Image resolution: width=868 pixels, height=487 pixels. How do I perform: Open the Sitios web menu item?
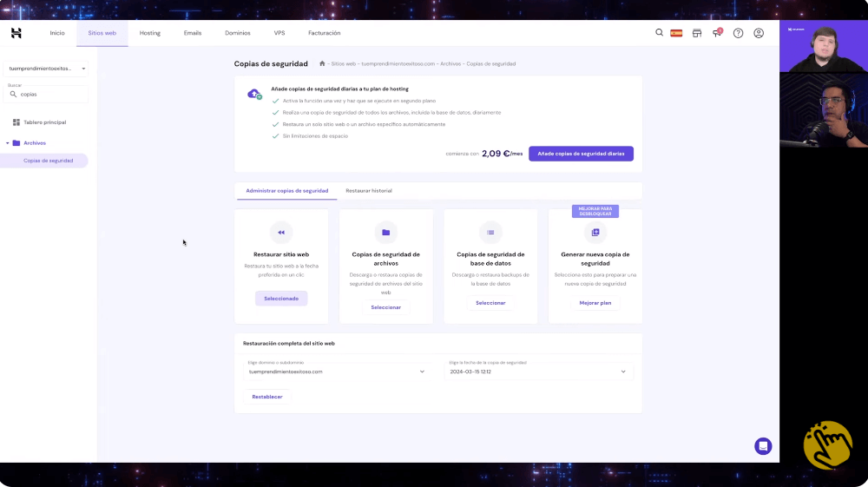[102, 33]
